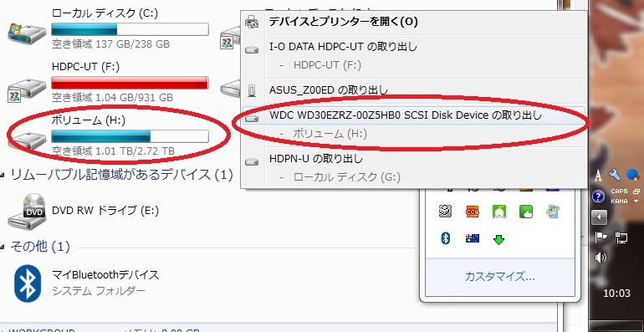Select the HDPC-UT (F:) drive icon
Screen dimensions: 644x332
click(x=27, y=89)
